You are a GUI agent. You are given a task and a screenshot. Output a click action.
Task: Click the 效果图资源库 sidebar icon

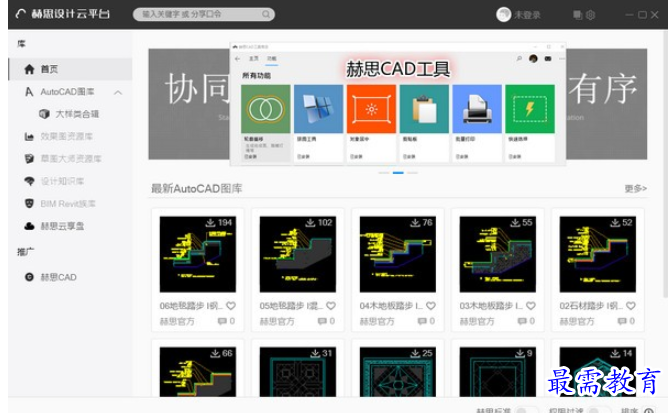tap(29, 137)
